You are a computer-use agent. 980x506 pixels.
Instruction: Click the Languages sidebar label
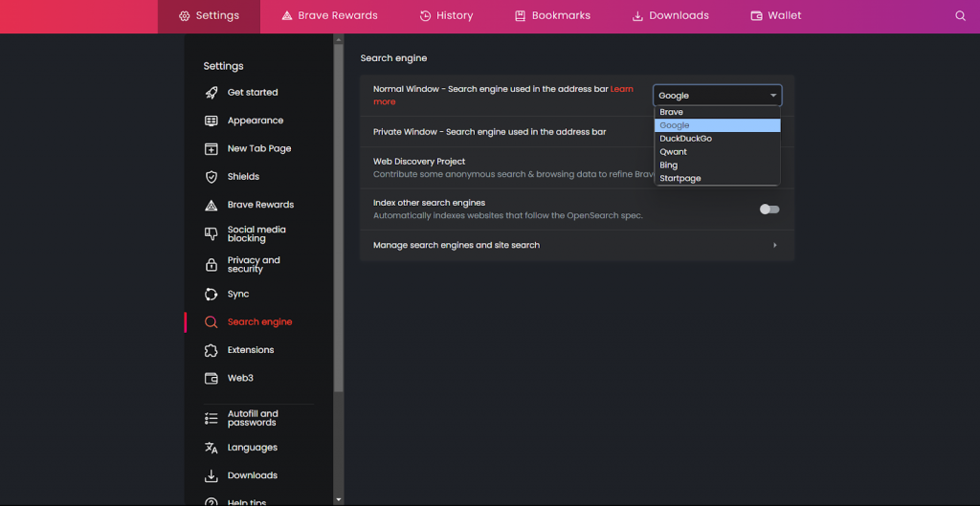253,448
